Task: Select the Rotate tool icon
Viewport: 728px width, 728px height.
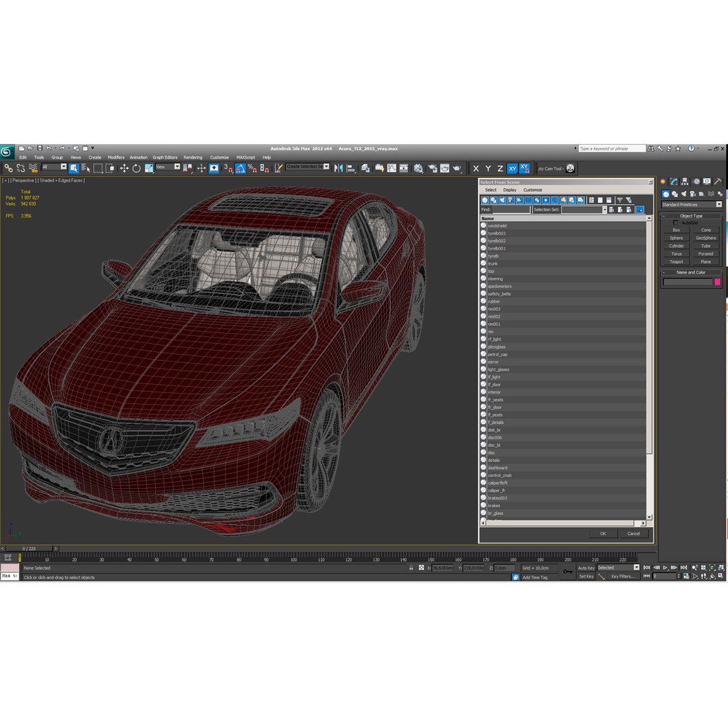Action: pos(136,168)
